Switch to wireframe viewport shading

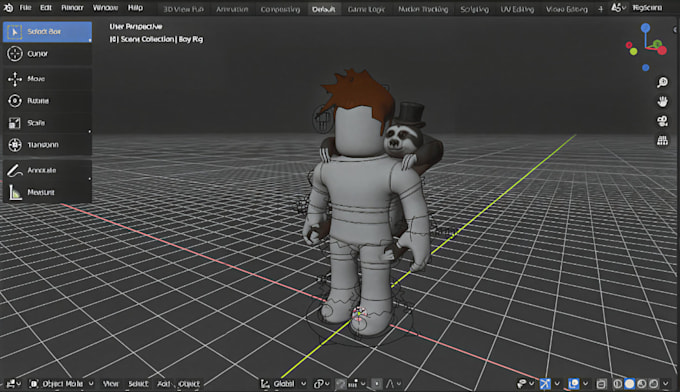(x=618, y=384)
